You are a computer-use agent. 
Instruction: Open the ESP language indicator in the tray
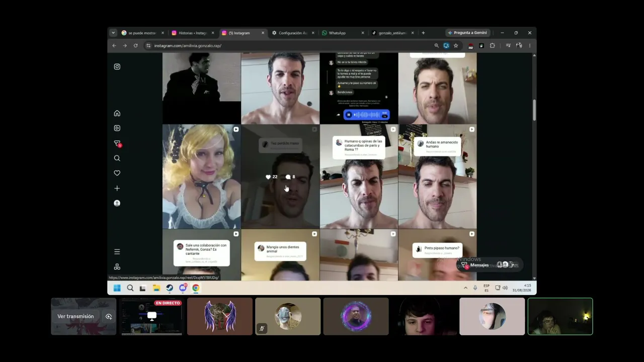(487, 288)
